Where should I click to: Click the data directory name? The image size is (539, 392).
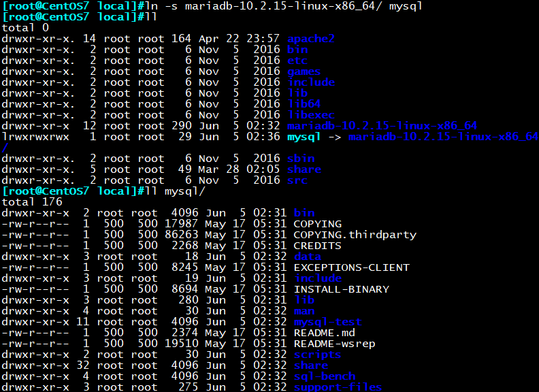pyautogui.click(x=308, y=257)
